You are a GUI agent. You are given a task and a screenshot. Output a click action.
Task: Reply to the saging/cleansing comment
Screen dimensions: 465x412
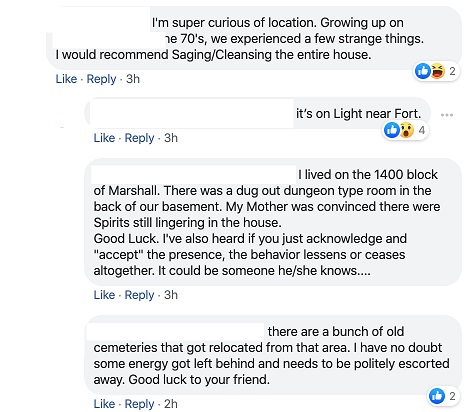101,79
